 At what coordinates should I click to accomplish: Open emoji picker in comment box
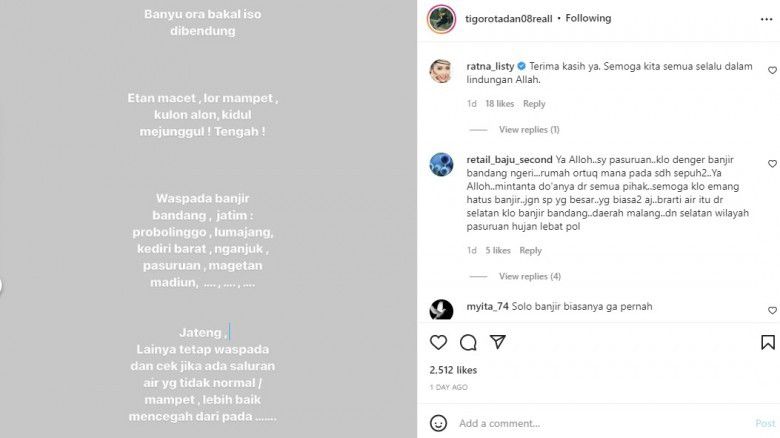tap(438, 423)
